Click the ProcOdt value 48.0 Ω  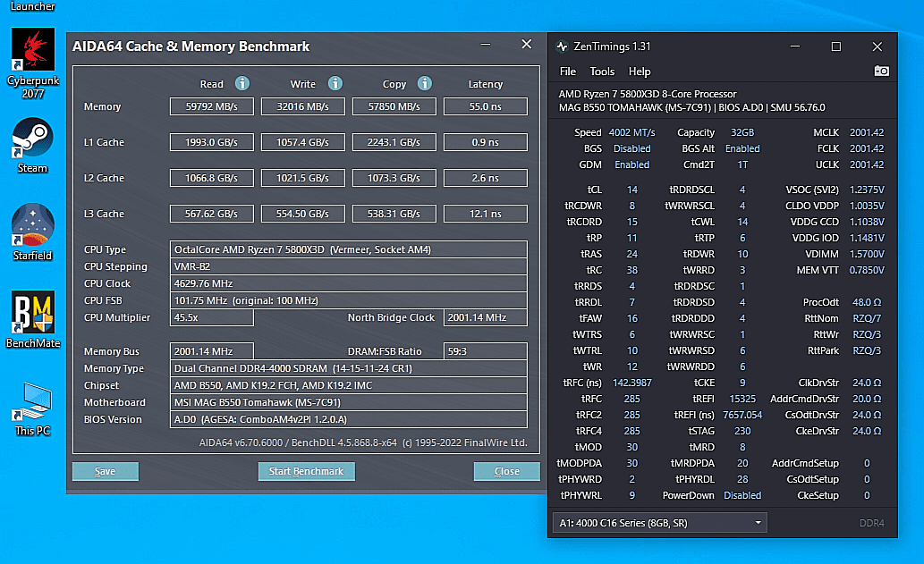coord(866,302)
